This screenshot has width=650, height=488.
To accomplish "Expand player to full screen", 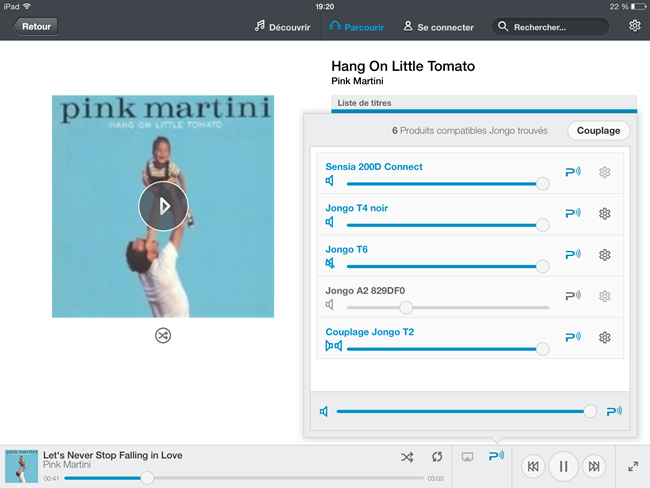I will [x=633, y=466].
